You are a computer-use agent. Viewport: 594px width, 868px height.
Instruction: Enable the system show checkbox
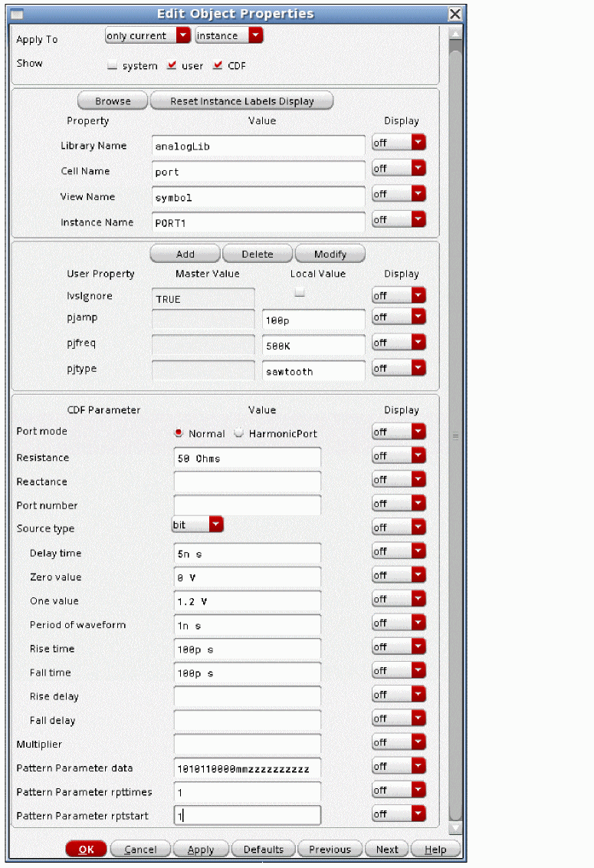point(113,66)
